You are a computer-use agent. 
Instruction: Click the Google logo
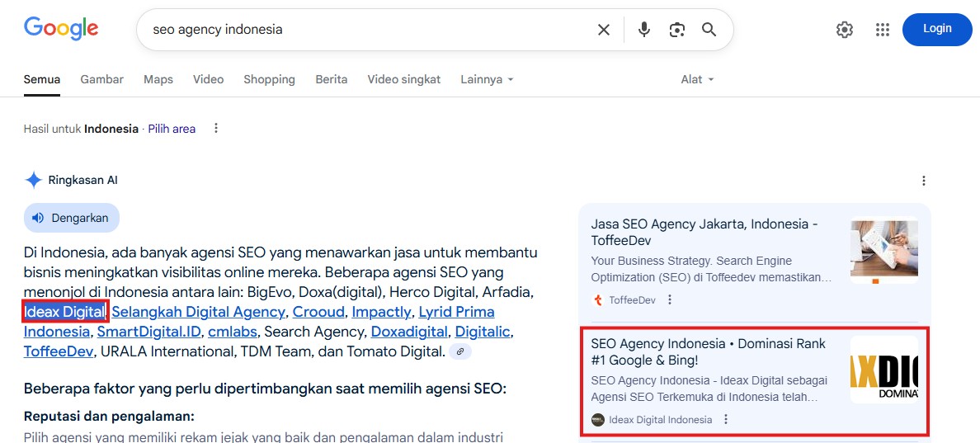(x=61, y=29)
